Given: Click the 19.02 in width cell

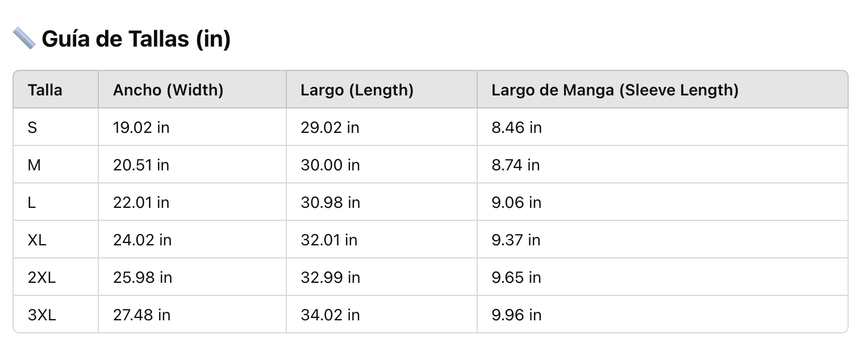Looking at the screenshot, I should coord(141,127).
